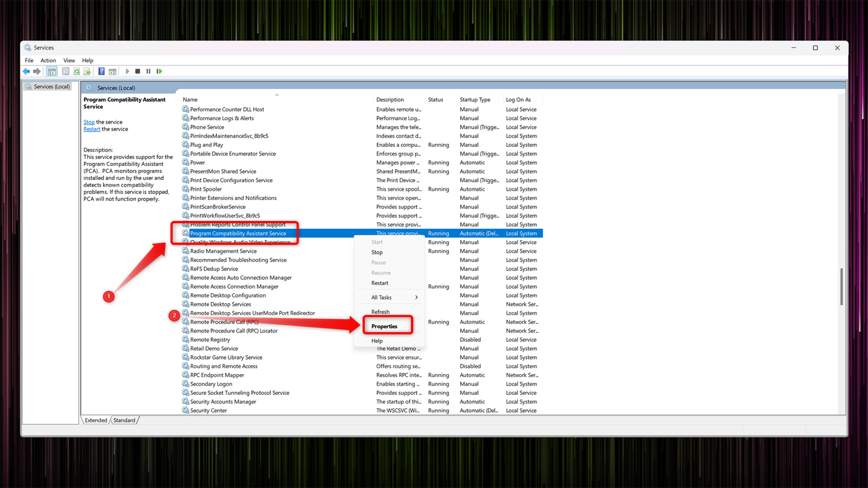Click the Export List toolbar icon

87,71
